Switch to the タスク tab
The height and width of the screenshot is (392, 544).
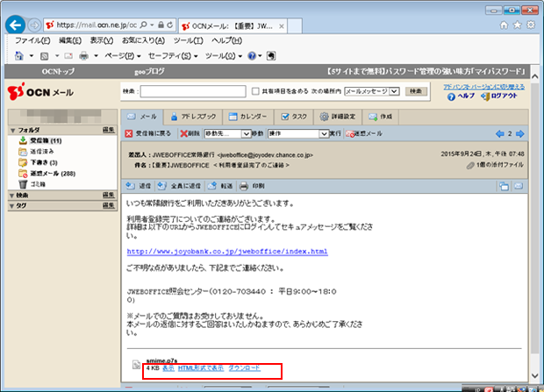[294, 117]
